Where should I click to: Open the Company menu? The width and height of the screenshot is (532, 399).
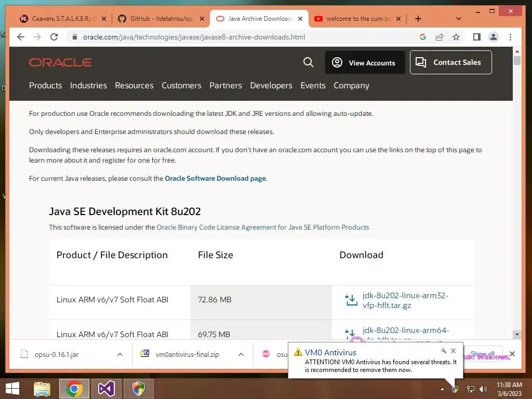[x=351, y=86]
